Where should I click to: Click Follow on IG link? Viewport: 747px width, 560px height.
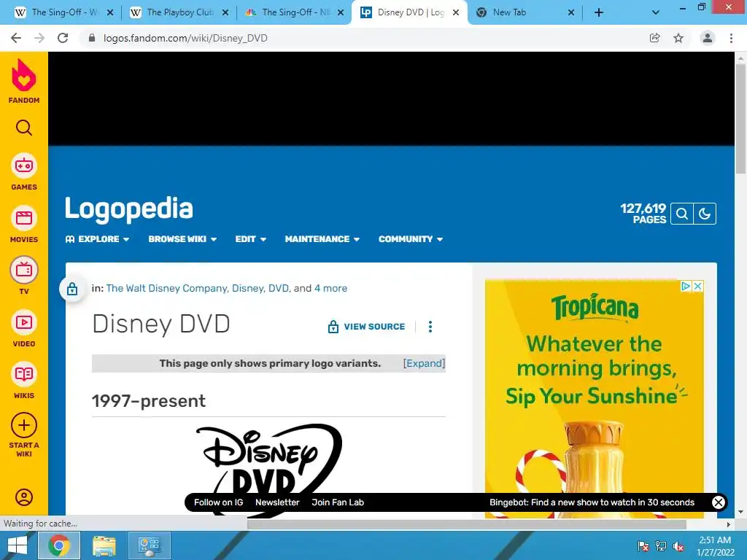218,502
